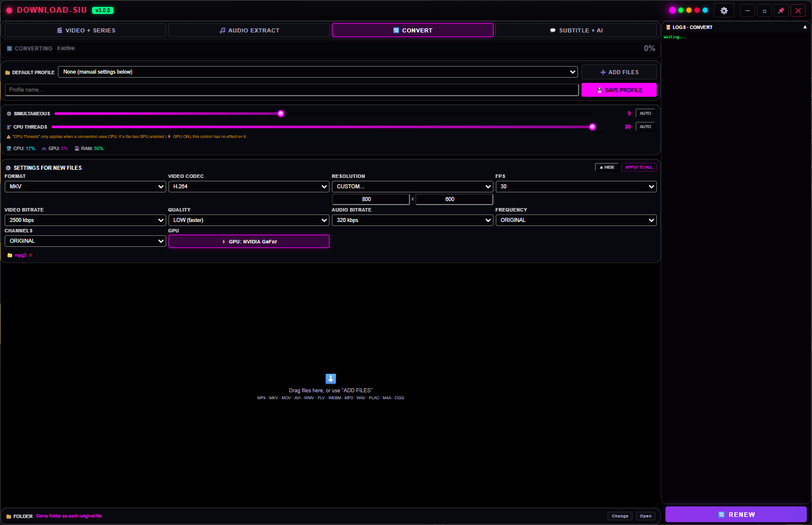Open the Channels dropdown showing Original
812x525 pixels.
(x=86, y=241)
